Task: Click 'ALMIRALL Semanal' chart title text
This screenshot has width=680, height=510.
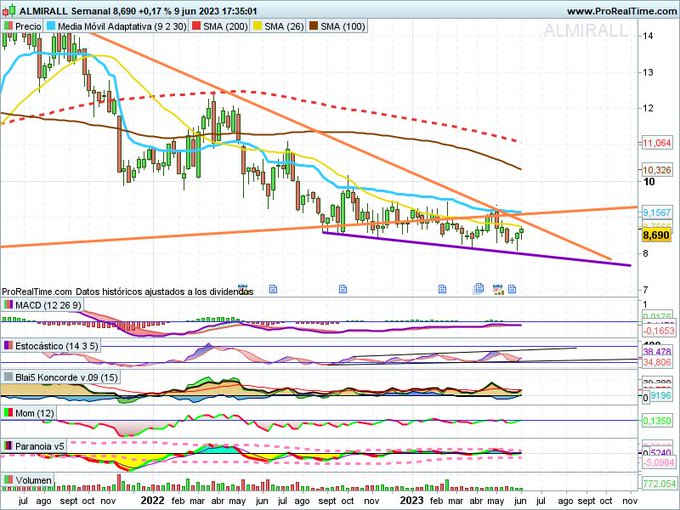Action: (x=65, y=11)
